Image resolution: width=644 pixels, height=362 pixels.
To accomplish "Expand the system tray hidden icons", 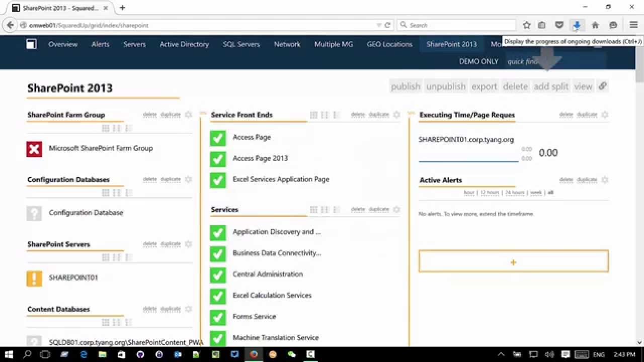I will click(501, 354).
